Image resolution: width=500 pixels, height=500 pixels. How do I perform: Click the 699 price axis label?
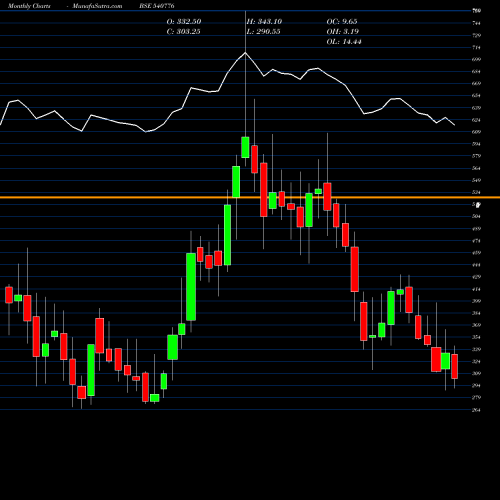point(476,59)
